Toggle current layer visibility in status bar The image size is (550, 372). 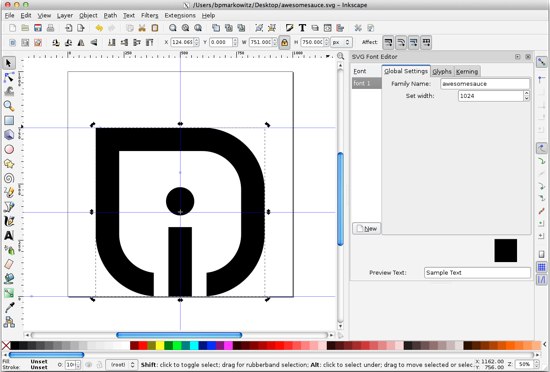point(88,365)
